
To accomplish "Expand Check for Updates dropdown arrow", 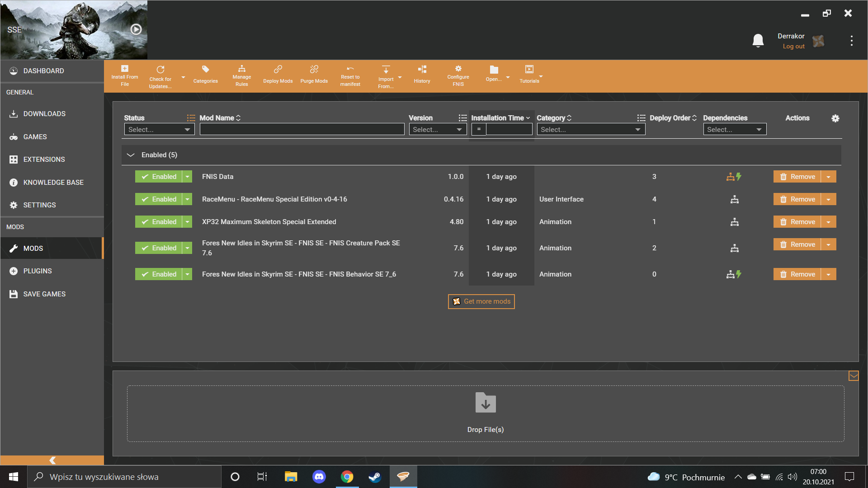I will point(183,78).
